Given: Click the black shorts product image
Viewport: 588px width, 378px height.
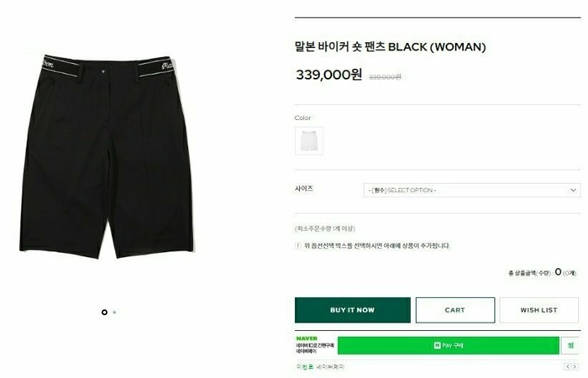Looking at the screenshot, I should click(x=107, y=157).
